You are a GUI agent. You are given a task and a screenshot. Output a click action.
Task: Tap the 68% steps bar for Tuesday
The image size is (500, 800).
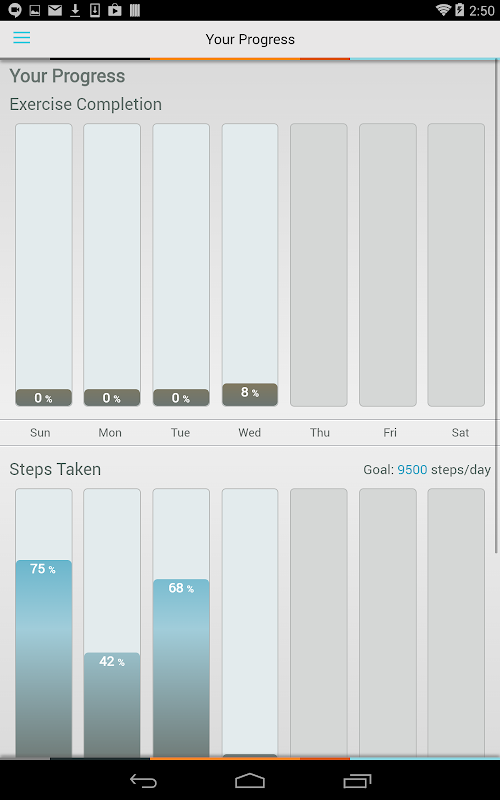click(x=181, y=668)
